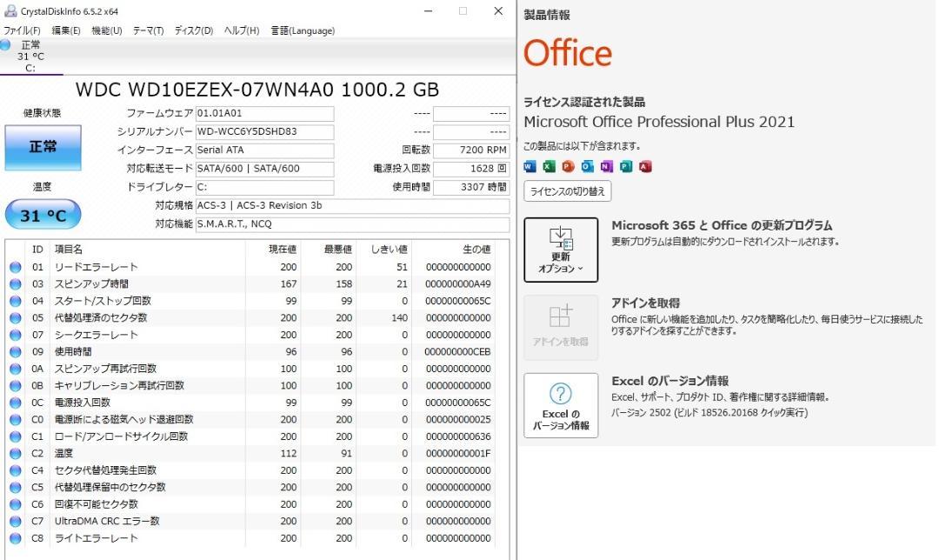Click status orb for シークエラーレート row
939x560 pixels.
pyautogui.click(x=16, y=335)
